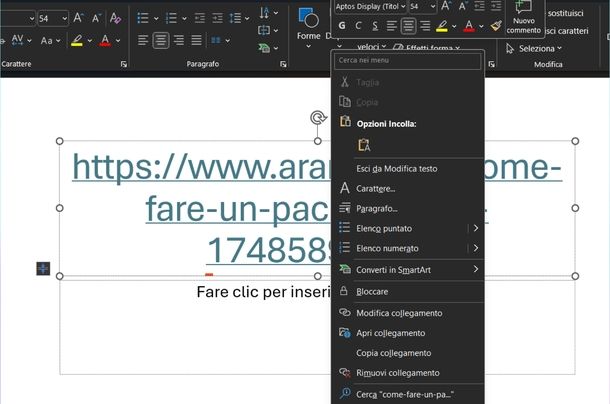
Task: Click the Cerca "come-fare-un-pa..." entry
Action: click(407, 394)
